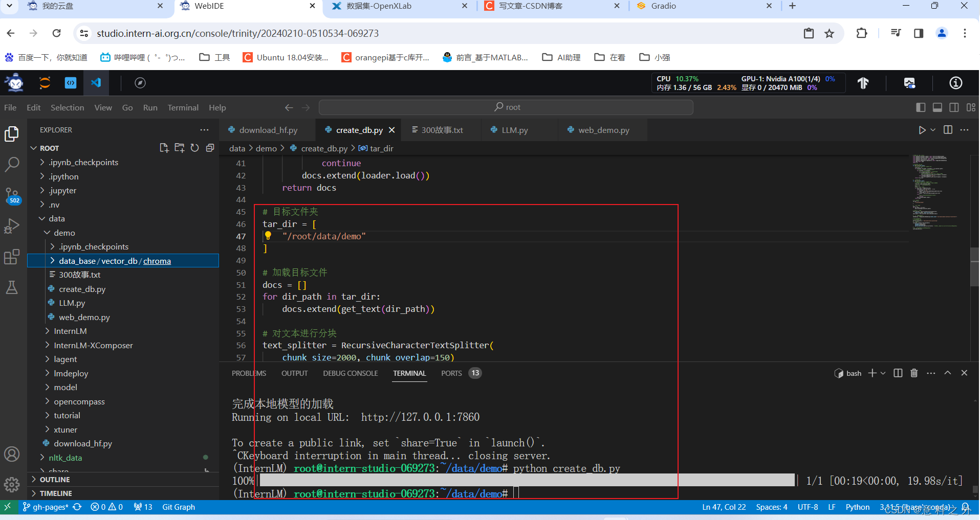Open the AI助理 bookmarks folder
This screenshot has height=520, width=980.
561,57
